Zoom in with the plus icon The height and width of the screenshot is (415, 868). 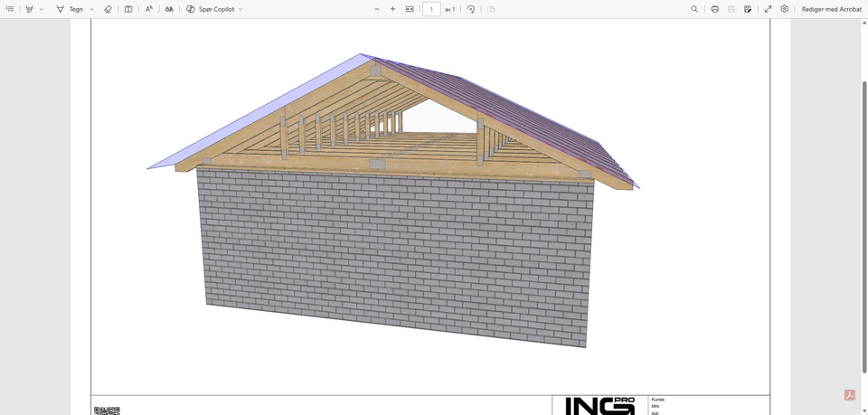(x=393, y=9)
